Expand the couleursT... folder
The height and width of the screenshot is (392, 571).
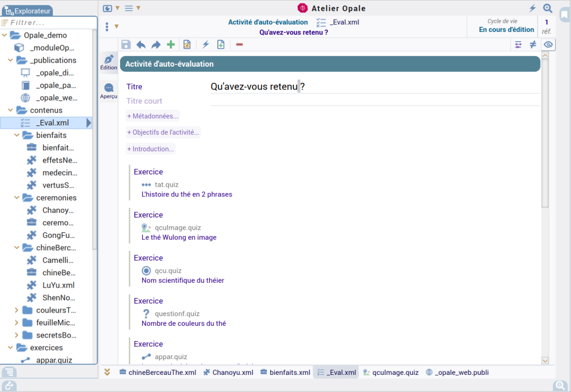[x=17, y=310]
